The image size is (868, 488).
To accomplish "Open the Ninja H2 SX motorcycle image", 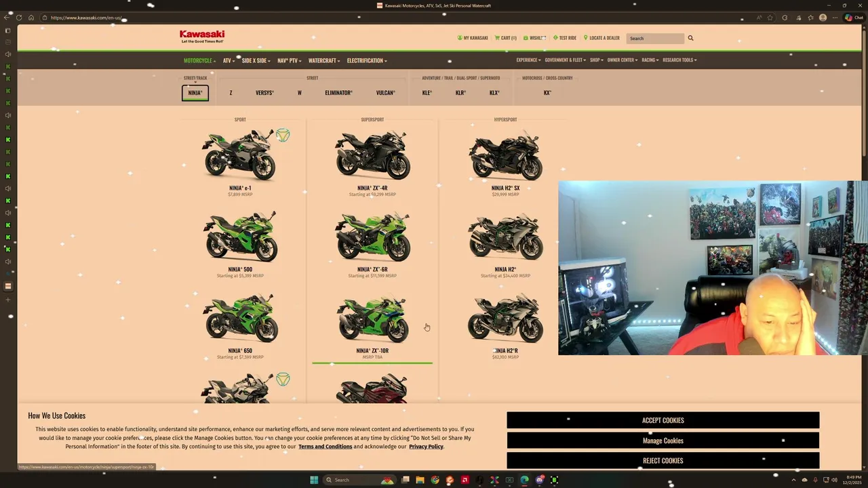I will pyautogui.click(x=505, y=156).
